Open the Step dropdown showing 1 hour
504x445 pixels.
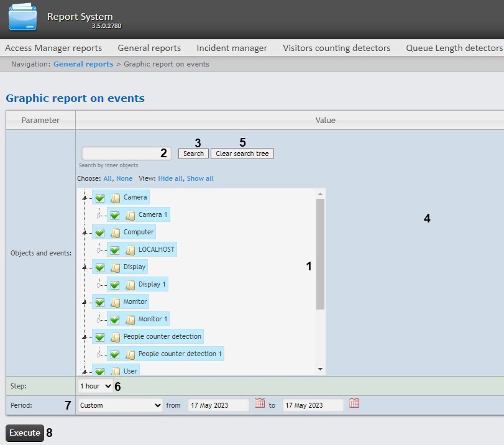pos(95,386)
